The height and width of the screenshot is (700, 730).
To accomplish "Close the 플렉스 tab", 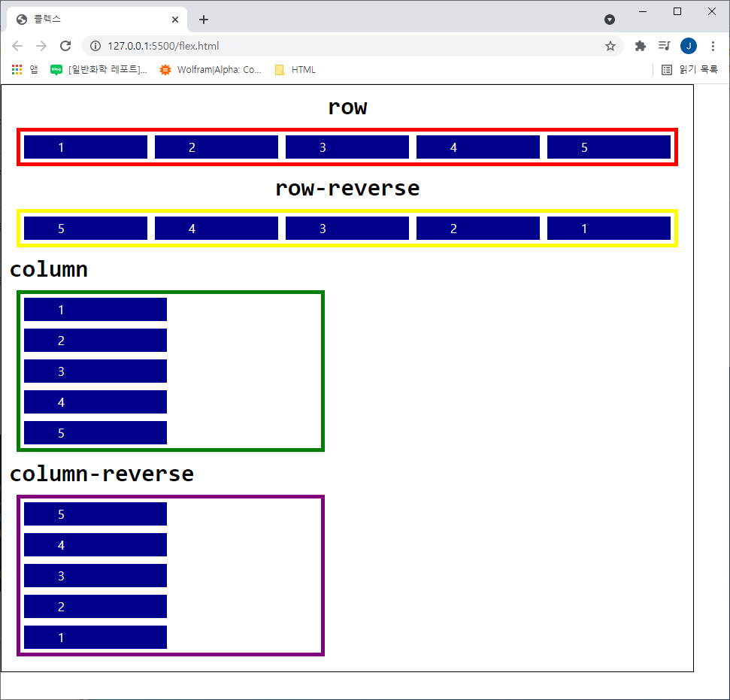I will click(175, 20).
